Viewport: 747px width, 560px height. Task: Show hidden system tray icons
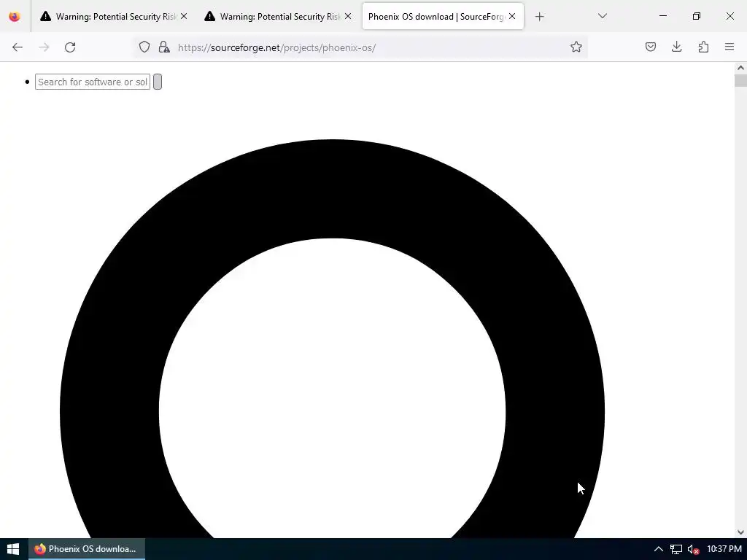click(659, 549)
